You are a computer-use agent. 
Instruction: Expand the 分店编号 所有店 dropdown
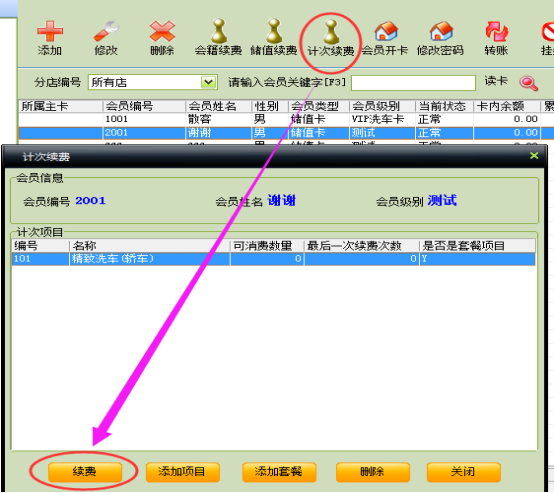click(x=209, y=82)
